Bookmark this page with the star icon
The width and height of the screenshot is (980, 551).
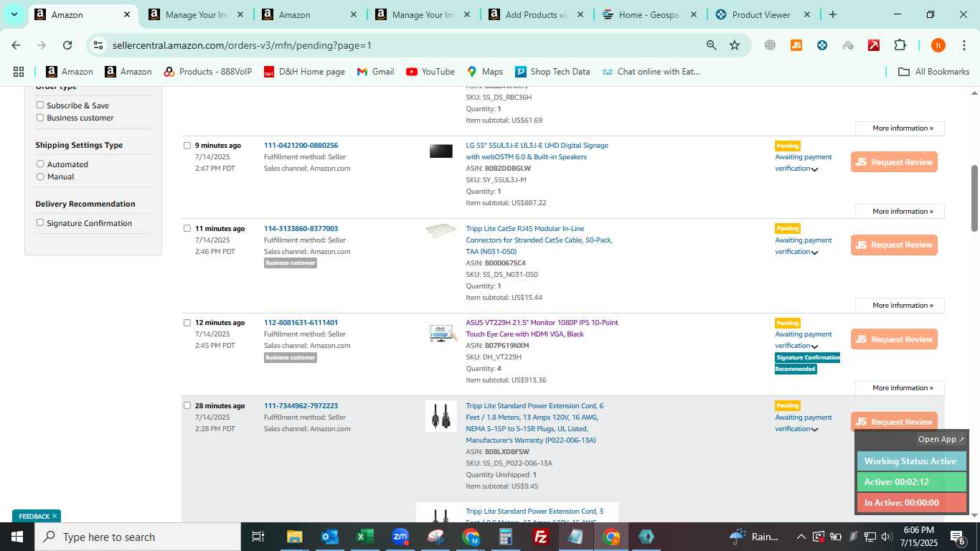tap(735, 45)
